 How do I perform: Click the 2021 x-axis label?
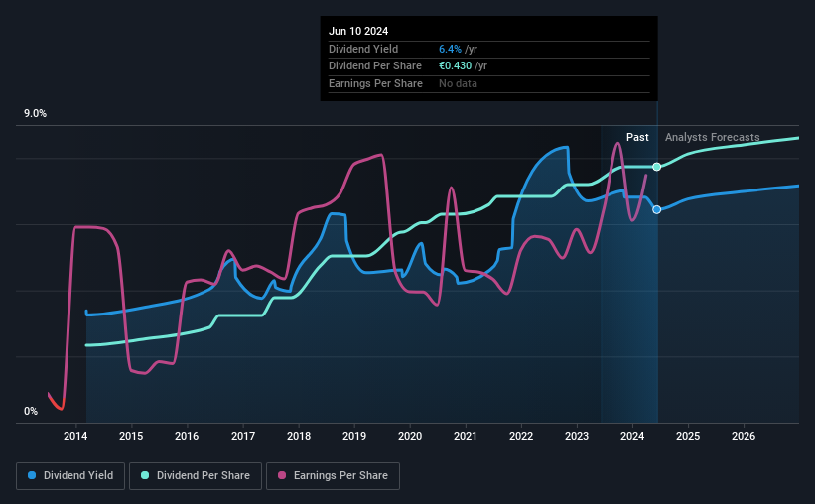tap(466, 436)
